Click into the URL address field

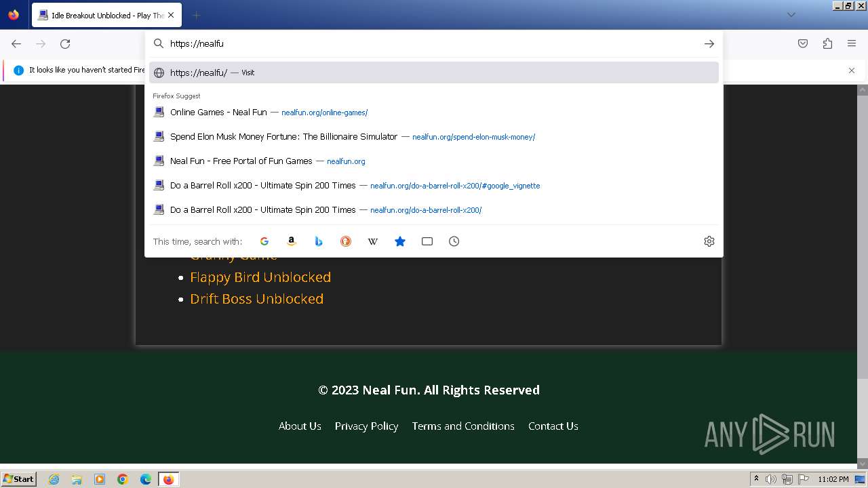[x=434, y=43]
